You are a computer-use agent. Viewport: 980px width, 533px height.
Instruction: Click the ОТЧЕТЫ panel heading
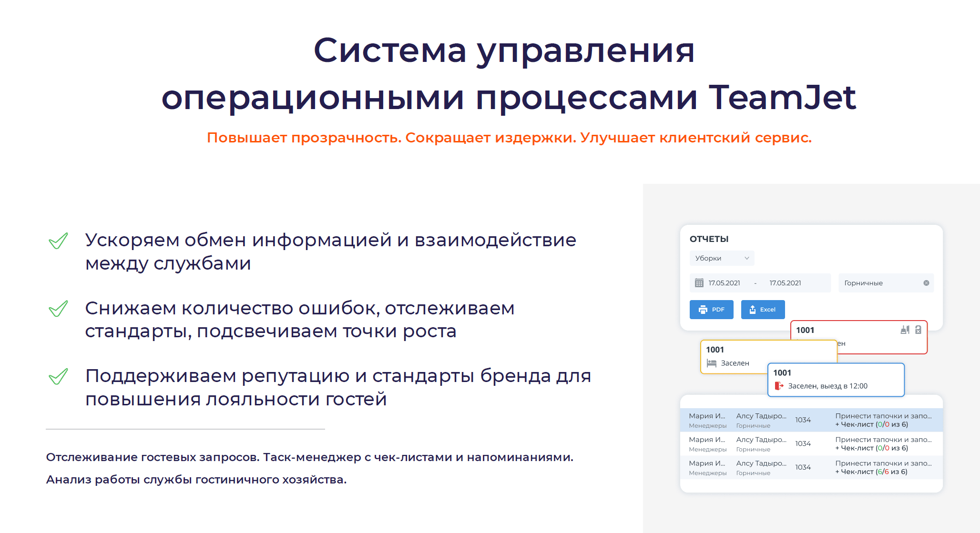[x=709, y=239]
